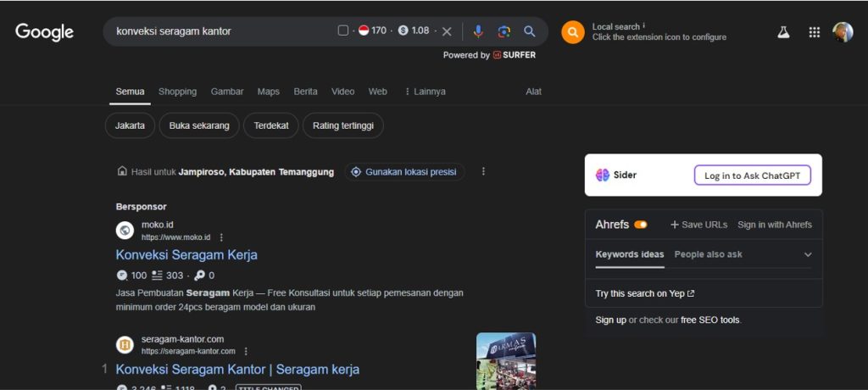Click the https://www.moko.id URL text
The height and width of the screenshot is (390, 868).
[x=176, y=237]
